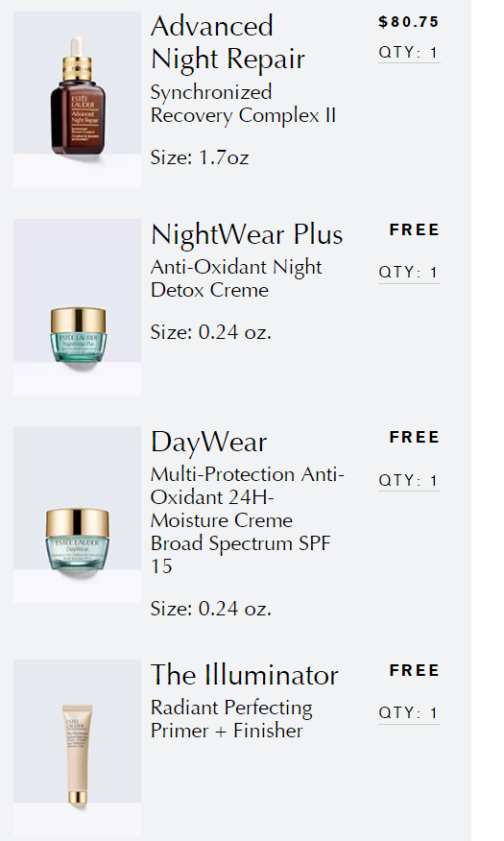Open quantity dropdown for Advanced Night Repair
Screen dimensions: 504x841
[x=409, y=53]
